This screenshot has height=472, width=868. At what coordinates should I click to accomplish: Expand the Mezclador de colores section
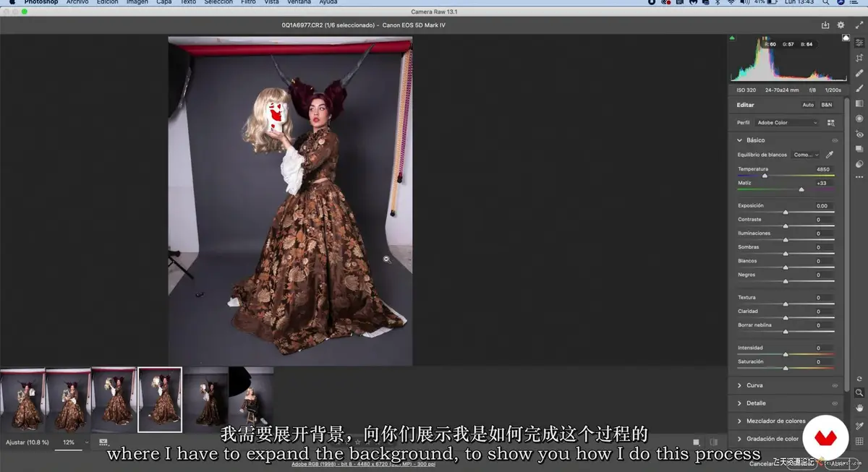739,421
